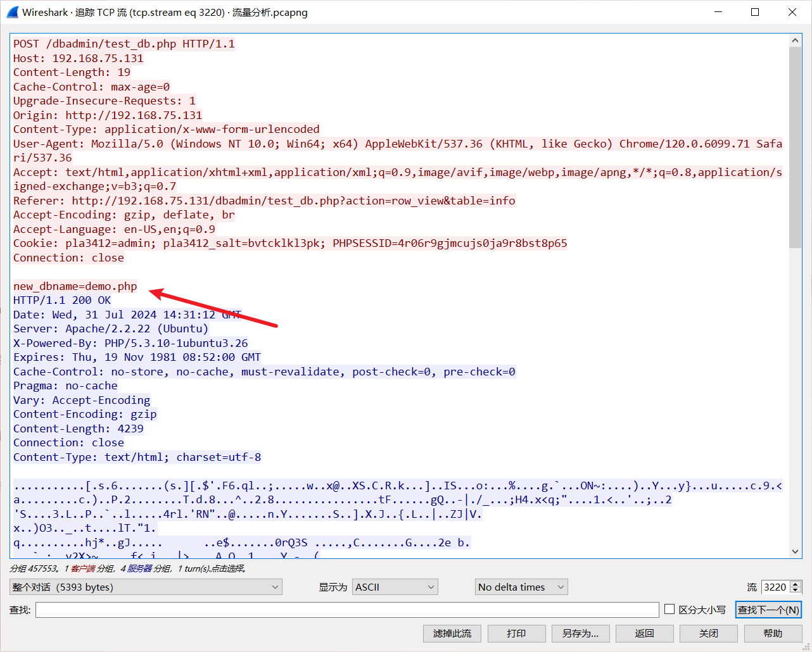Open the No delta times dropdown
This screenshot has height=652, width=812.
(521, 587)
